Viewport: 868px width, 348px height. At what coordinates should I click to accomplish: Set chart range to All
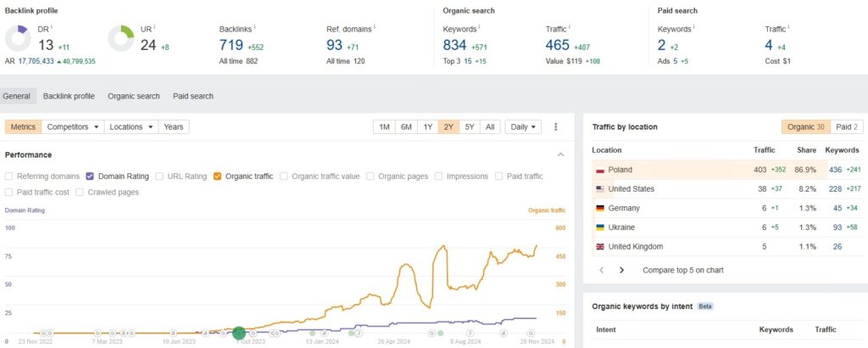click(x=490, y=127)
